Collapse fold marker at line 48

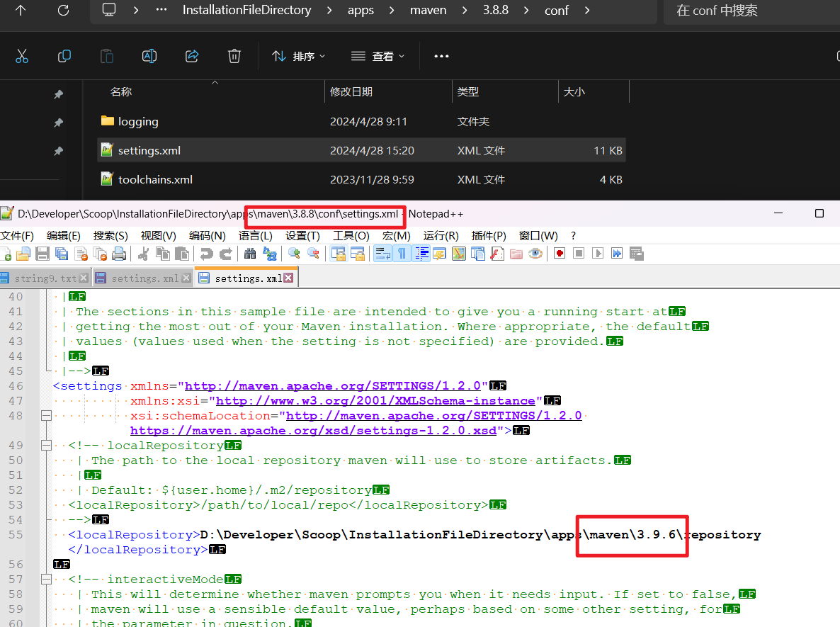coord(47,416)
